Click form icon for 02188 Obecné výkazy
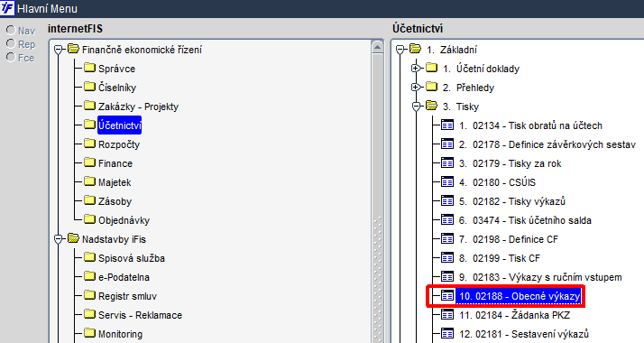644x343 pixels. (x=447, y=295)
